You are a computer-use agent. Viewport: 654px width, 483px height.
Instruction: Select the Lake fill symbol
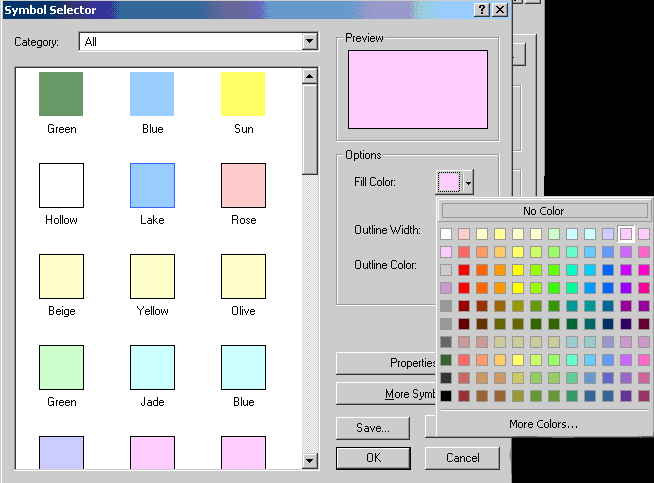(152, 185)
